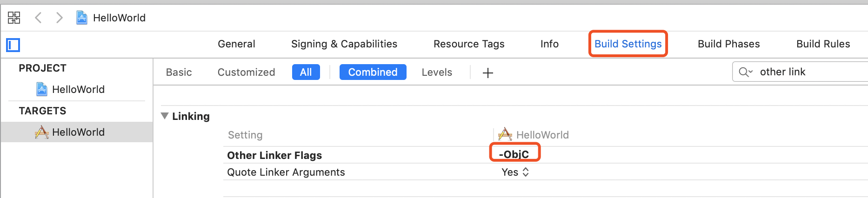
Task: Click the search magnifier icon in filter field
Action: coord(743,72)
